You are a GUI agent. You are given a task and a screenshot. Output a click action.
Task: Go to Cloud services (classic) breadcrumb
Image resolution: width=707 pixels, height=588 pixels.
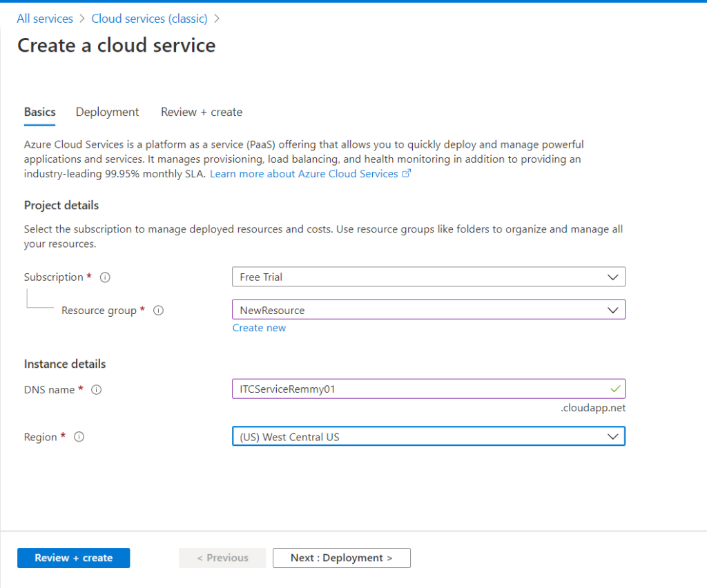(149, 19)
